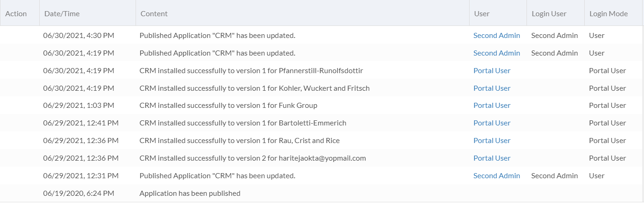Viewport: 644px width, 206px height.
Task: Open Second Admin link on 12:31 PM row
Action: pyautogui.click(x=496, y=175)
